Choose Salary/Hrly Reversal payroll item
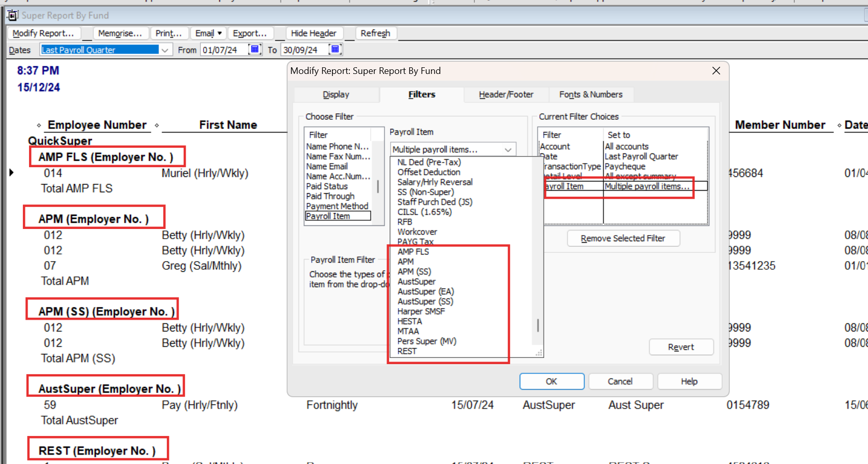868x464 pixels. [x=435, y=182]
